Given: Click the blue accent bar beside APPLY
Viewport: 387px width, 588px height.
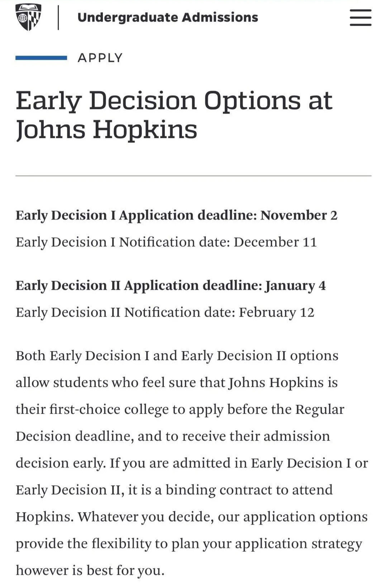Looking at the screenshot, I should point(41,58).
